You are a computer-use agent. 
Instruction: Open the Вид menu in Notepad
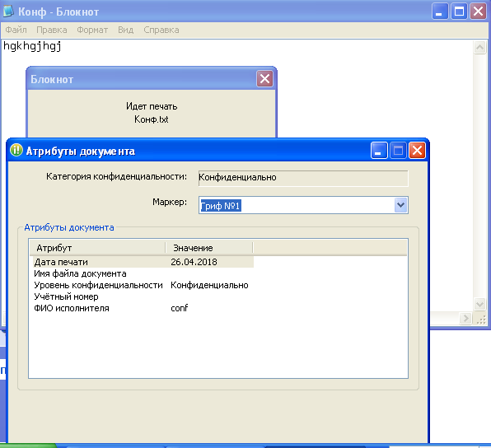point(125,30)
